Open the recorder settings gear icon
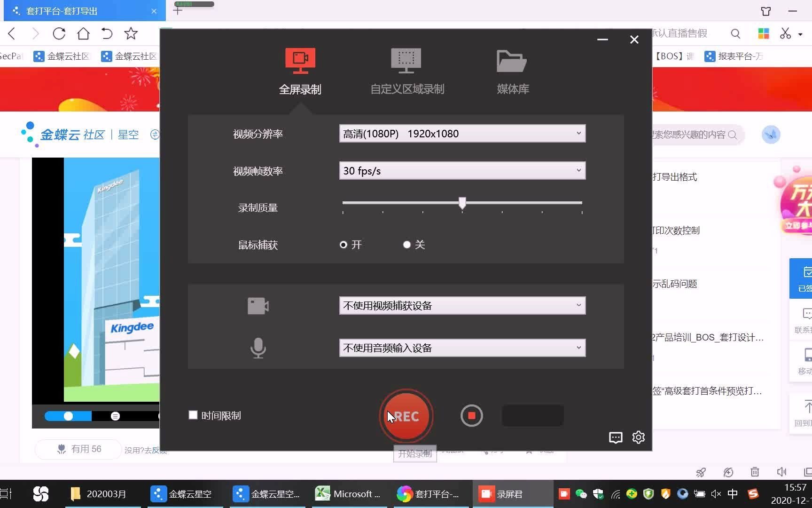 pos(638,437)
